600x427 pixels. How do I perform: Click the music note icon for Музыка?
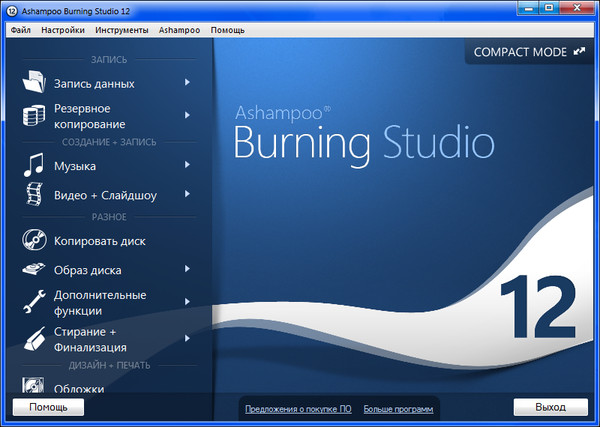[x=35, y=165]
